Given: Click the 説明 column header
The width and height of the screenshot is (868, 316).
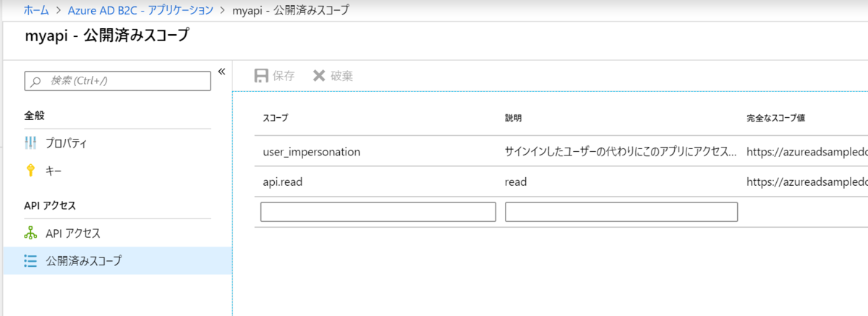Looking at the screenshot, I should tap(513, 118).
